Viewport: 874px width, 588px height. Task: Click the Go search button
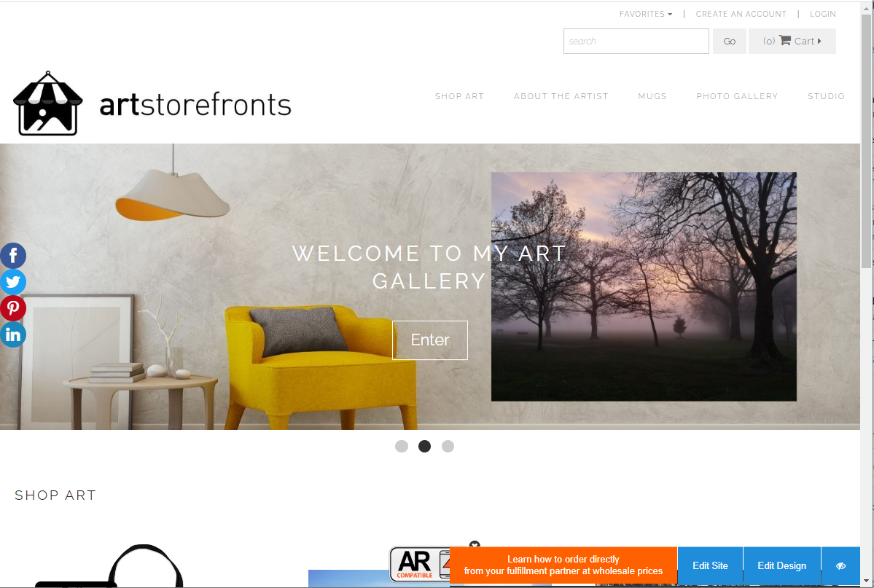click(x=730, y=42)
